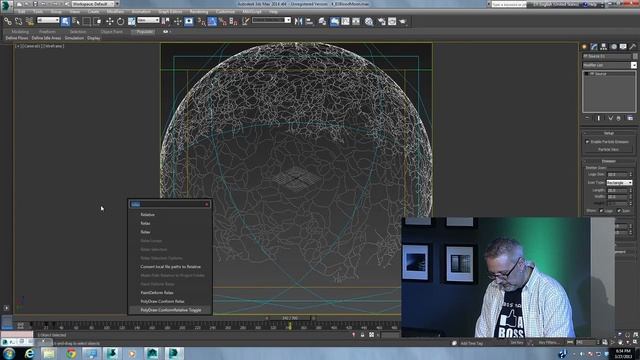Open the Reference Coordinate System dropdown
The image size is (640, 360).
[148, 20]
